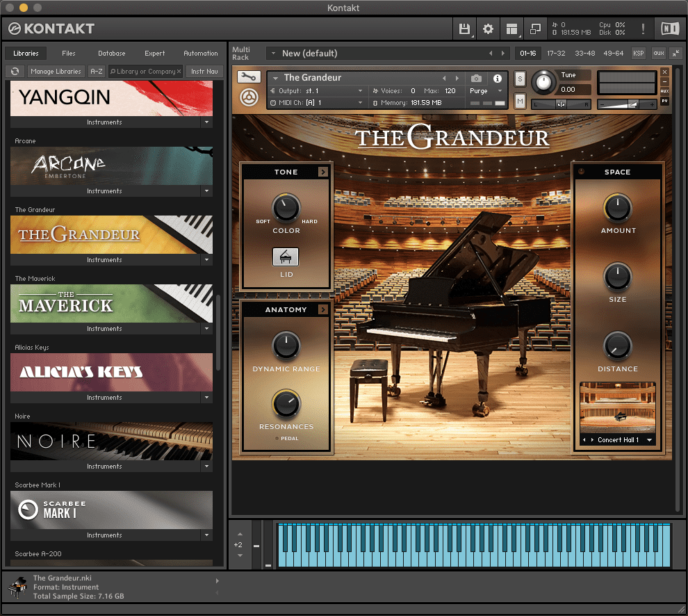Open the settings gear options
Viewport: 688px width, 616px height.
click(x=488, y=29)
